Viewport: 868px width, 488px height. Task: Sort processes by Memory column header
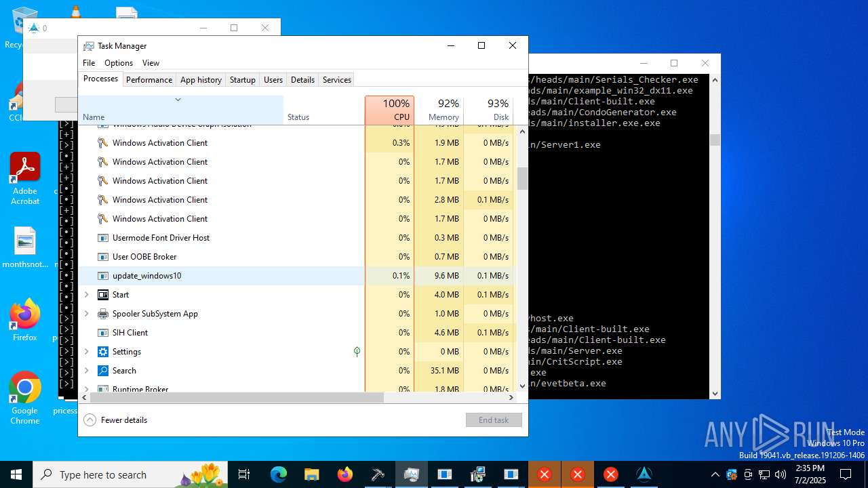coord(439,110)
